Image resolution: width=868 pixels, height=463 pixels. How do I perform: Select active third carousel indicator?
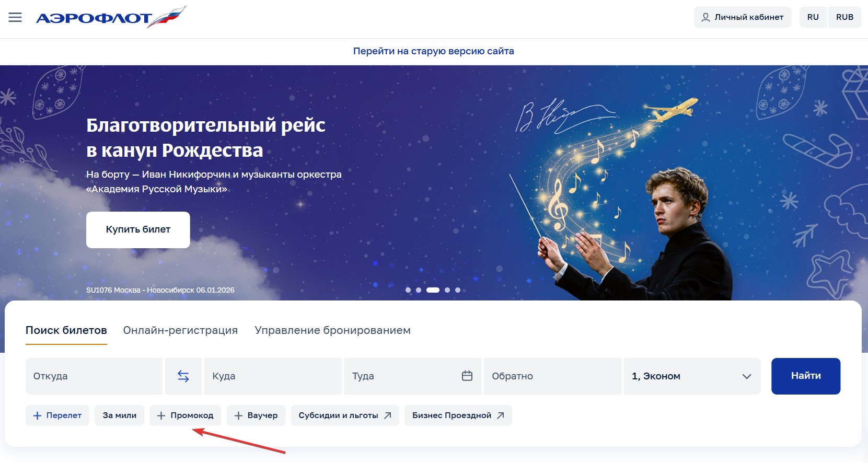coord(433,290)
